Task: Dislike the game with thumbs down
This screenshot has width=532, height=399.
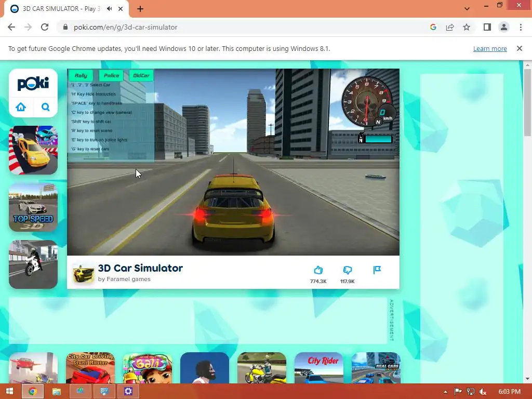Action: (348, 270)
